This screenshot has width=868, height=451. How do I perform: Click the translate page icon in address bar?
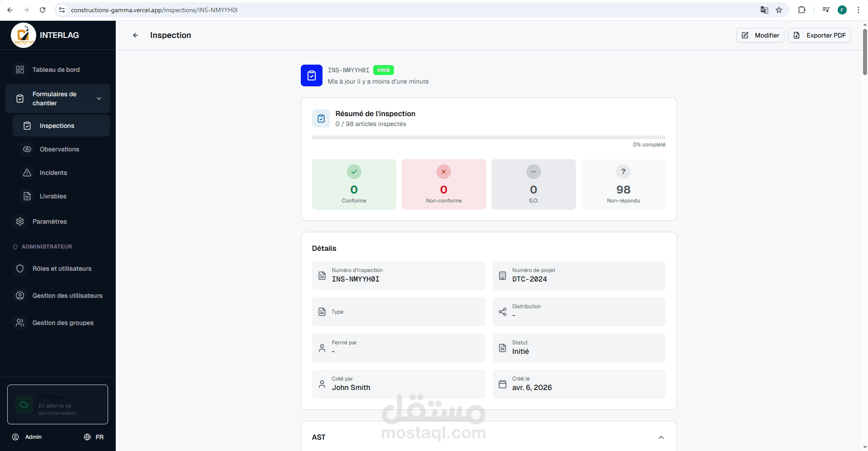(764, 10)
